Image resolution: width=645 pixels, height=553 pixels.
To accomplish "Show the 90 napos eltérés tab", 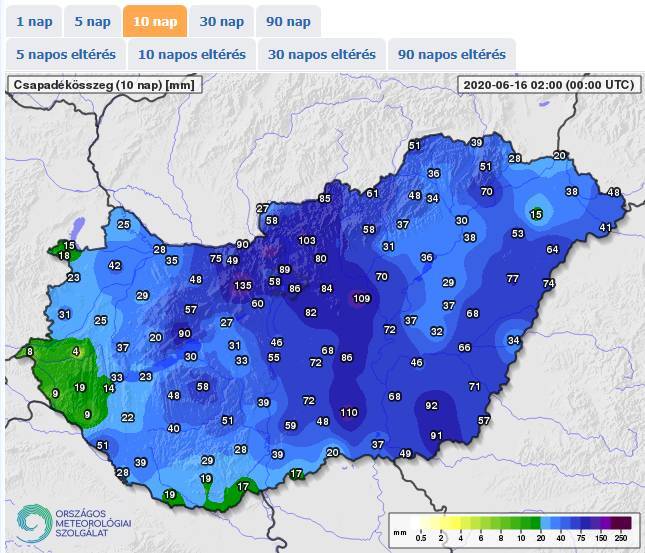I will click(x=452, y=54).
